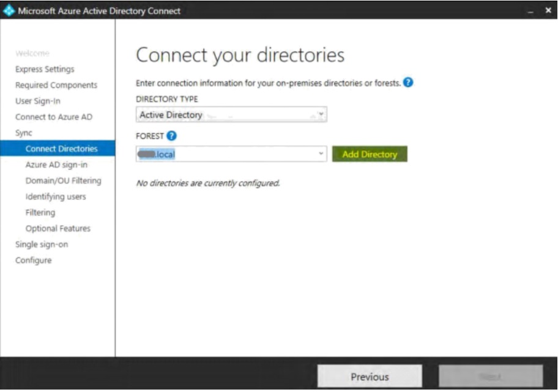Click the Add Directory button

coord(370,154)
